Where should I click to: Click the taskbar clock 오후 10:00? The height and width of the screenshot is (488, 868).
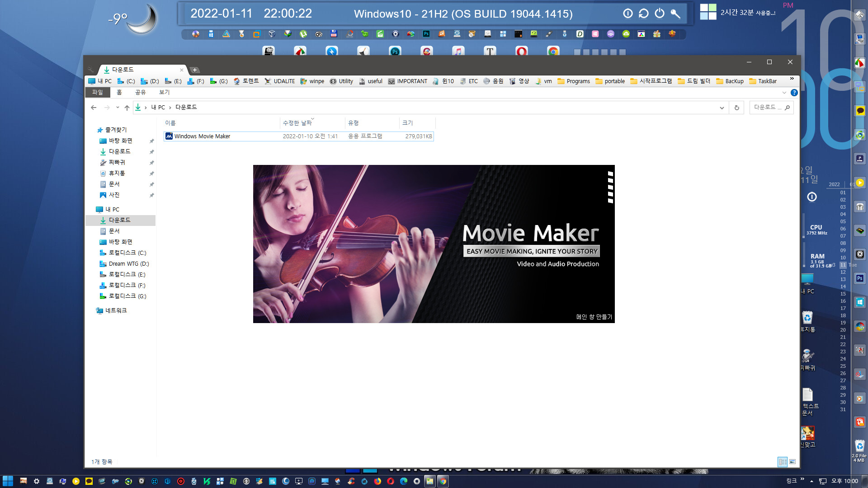[x=844, y=481]
